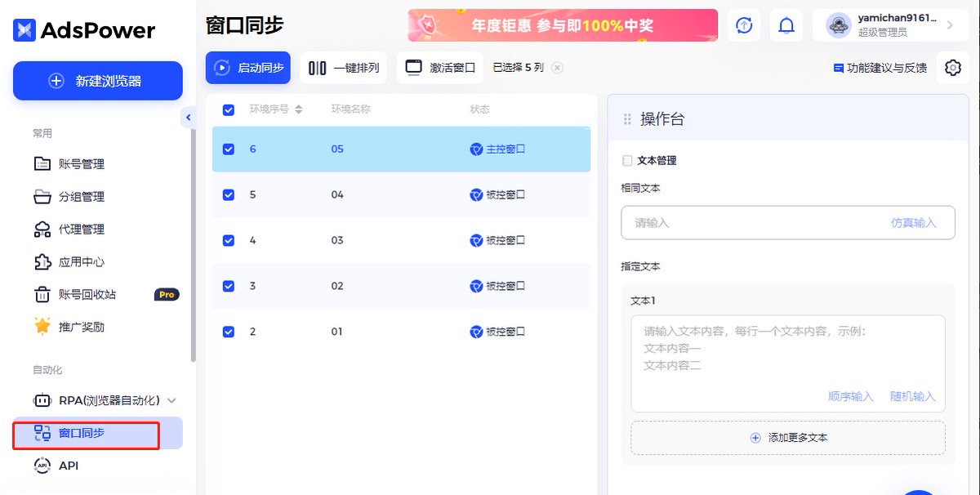Toggle the select-all header checkbox

tap(229, 109)
